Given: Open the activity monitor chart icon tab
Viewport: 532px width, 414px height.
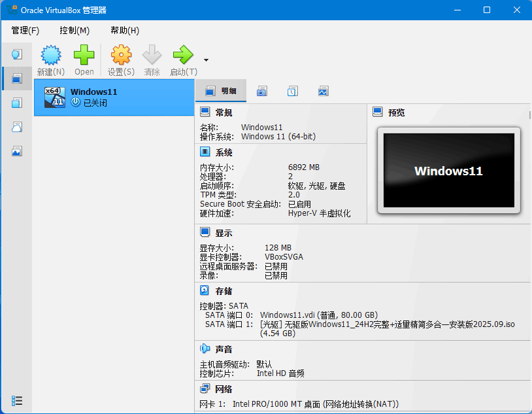Looking at the screenshot, I should coord(323,91).
